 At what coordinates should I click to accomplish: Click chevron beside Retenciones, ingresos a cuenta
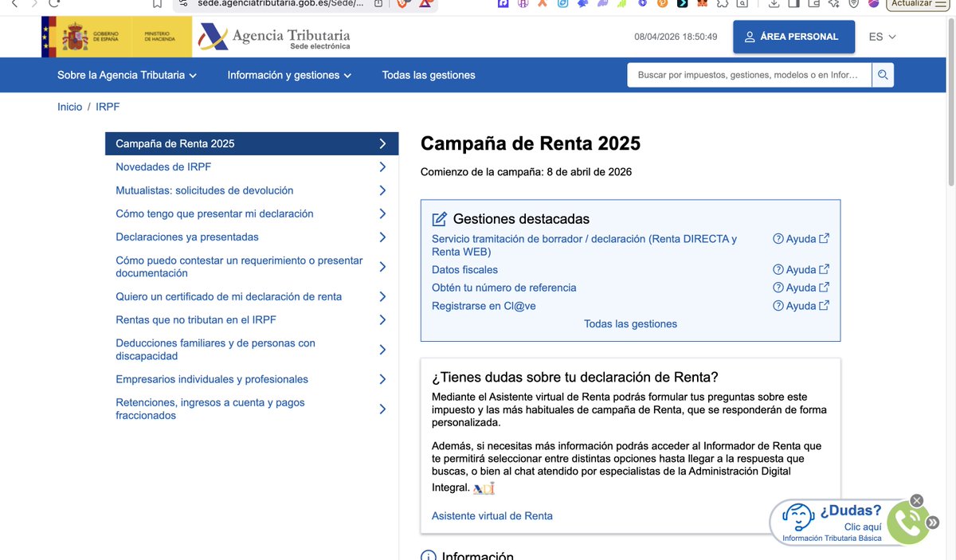[382, 409]
